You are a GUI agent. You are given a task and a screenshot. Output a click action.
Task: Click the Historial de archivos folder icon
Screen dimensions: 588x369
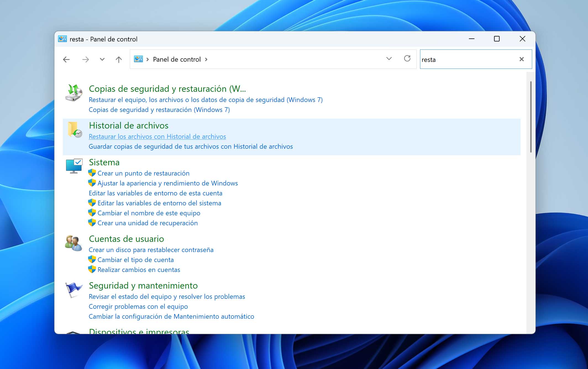pos(75,130)
